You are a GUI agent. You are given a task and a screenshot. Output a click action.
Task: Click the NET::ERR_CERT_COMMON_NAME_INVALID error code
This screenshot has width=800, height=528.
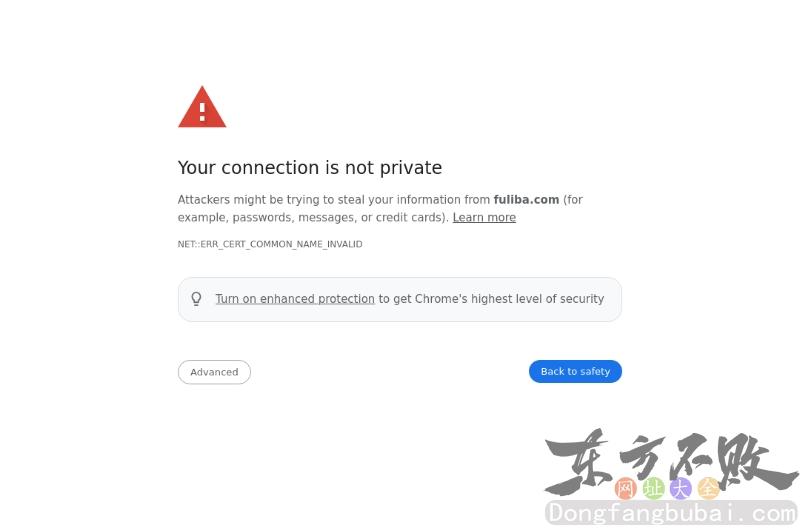click(270, 244)
